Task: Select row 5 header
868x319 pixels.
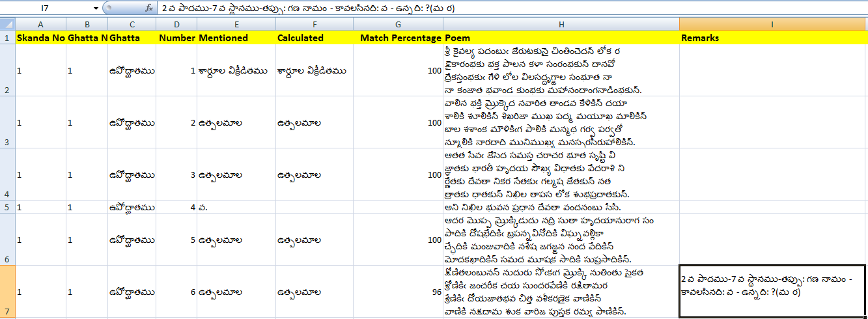Action: [x=7, y=208]
